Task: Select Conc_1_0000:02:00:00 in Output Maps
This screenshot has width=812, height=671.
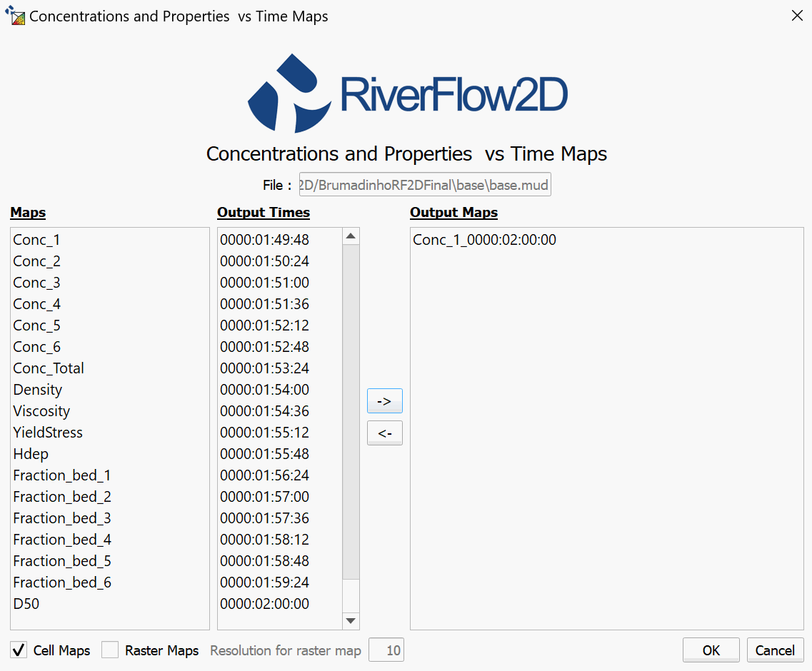Action: (484, 240)
